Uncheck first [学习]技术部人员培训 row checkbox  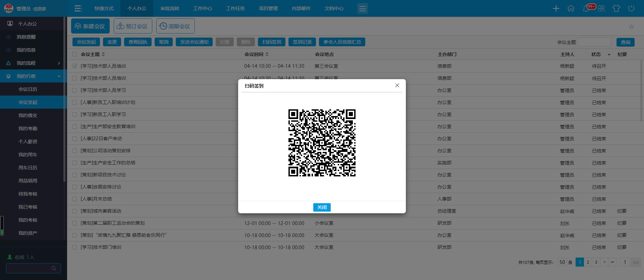coord(75,66)
